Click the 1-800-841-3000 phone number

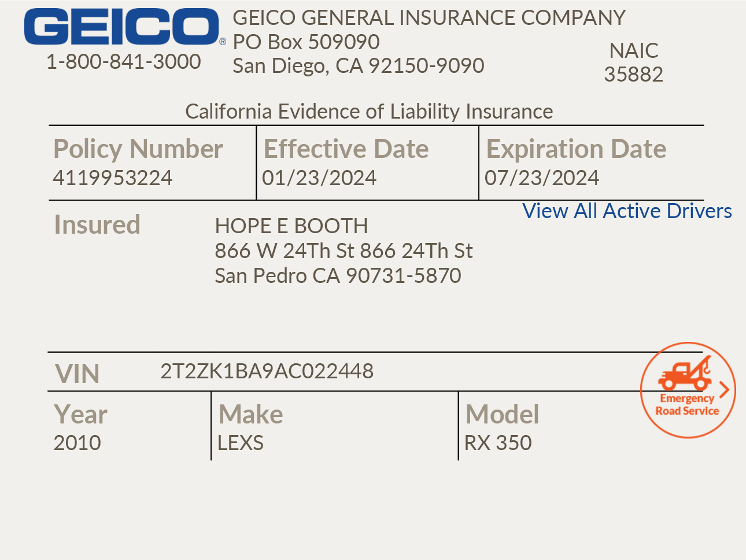point(123,61)
